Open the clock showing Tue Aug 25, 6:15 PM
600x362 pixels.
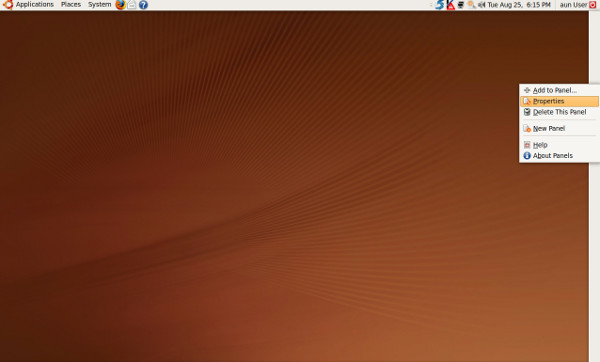point(519,5)
